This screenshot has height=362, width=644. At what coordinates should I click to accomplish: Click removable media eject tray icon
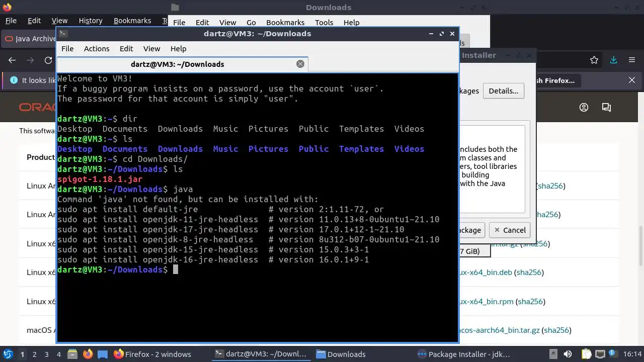tap(553, 354)
